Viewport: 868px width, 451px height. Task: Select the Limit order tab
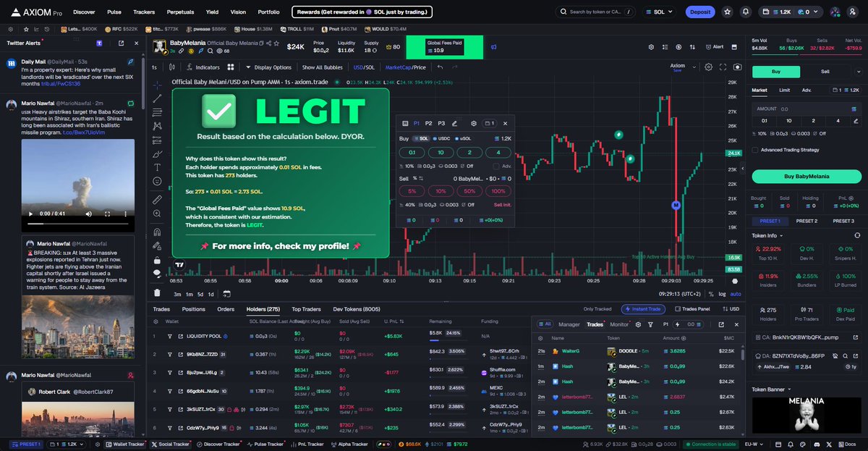click(784, 90)
